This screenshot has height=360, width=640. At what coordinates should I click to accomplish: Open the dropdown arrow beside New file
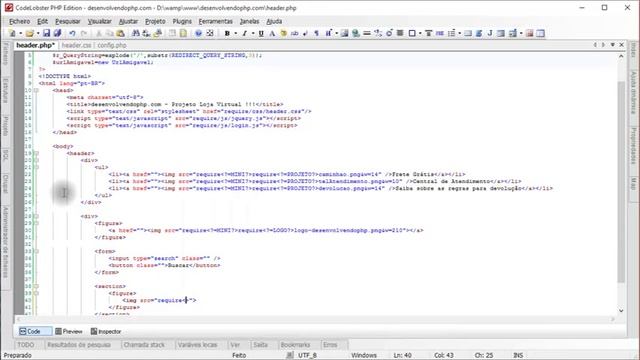(x=20, y=33)
